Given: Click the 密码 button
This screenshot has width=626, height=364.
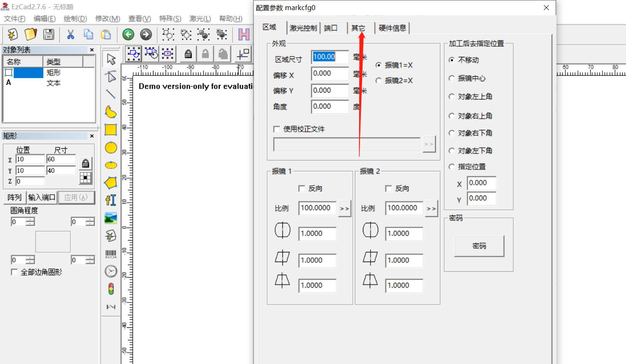Looking at the screenshot, I should coord(479,246).
